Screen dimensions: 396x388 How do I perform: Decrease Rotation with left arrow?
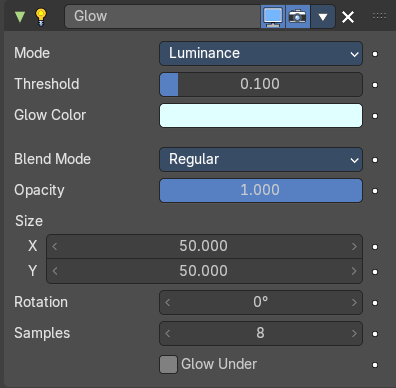(x=168, y=303)
